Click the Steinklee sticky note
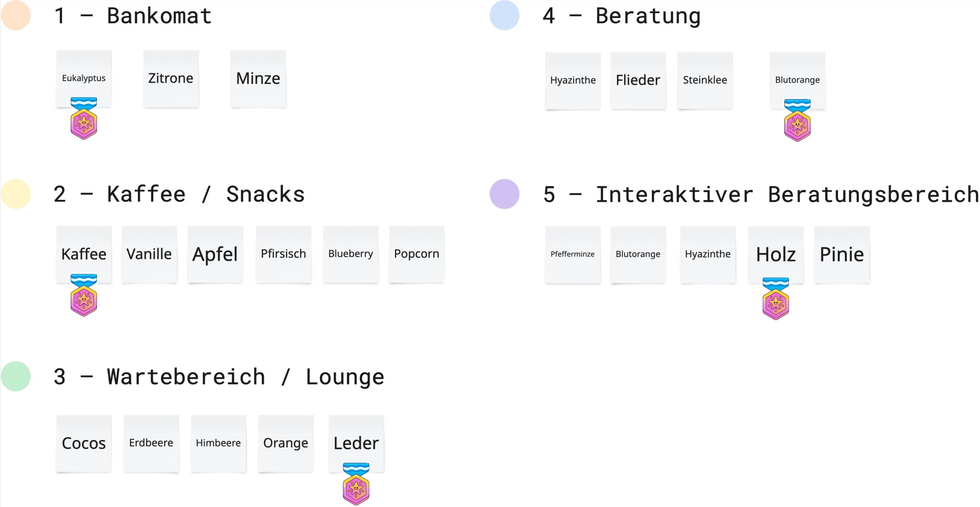Screen dimensions: 980x507 pos(705,80)
